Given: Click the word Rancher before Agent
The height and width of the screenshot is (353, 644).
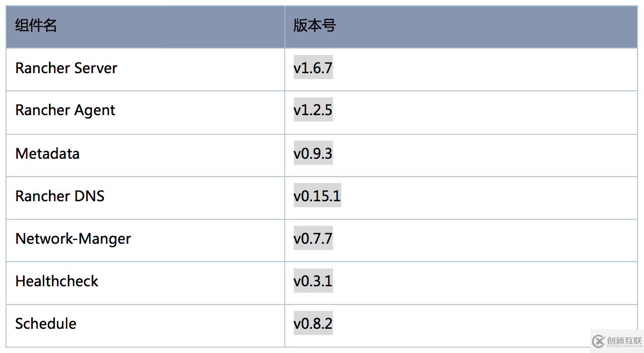Looking at the screenshot, I should pos(42,110).
